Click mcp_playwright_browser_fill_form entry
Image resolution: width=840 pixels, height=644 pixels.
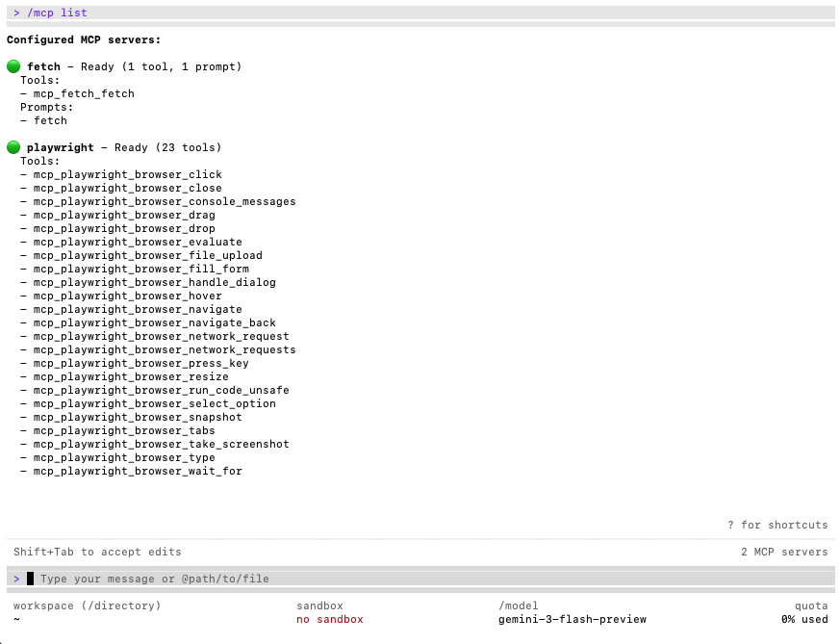click(x=140, y=269)
